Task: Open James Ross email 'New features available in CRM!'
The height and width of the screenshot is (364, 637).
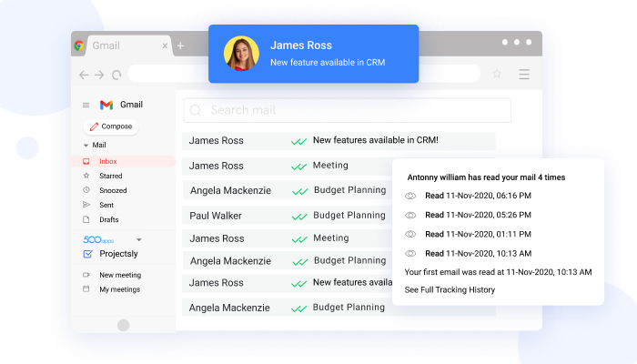Action: pos(339,141)
